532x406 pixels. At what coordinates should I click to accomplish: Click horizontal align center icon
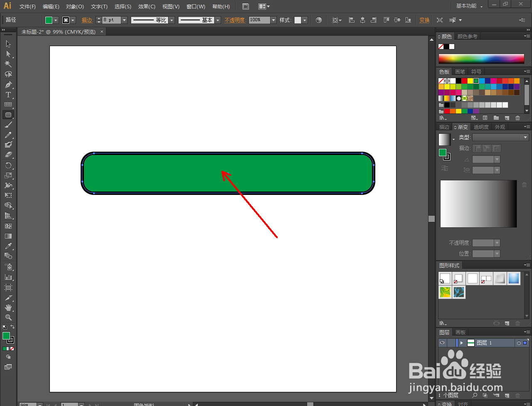click(362, 20)
